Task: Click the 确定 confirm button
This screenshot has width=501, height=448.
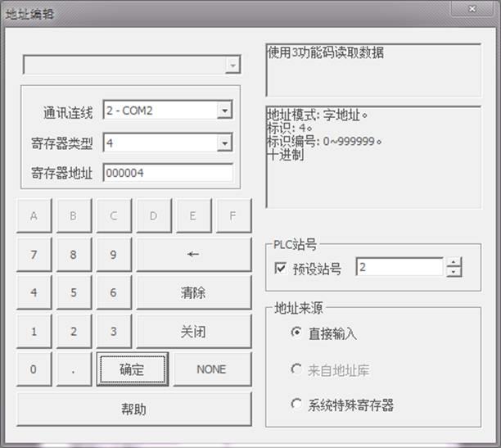Action: (x=132, y=369)
